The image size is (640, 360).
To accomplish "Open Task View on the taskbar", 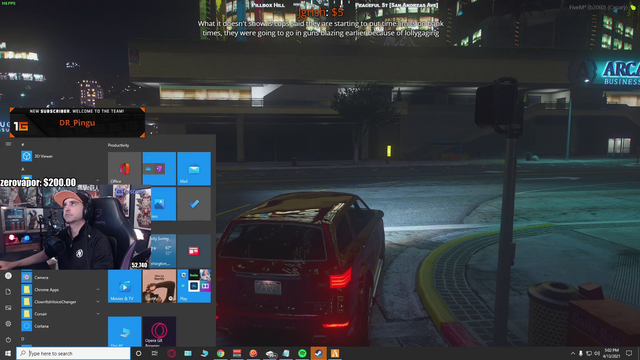I will pyautogui.click(x=155, y=353).
